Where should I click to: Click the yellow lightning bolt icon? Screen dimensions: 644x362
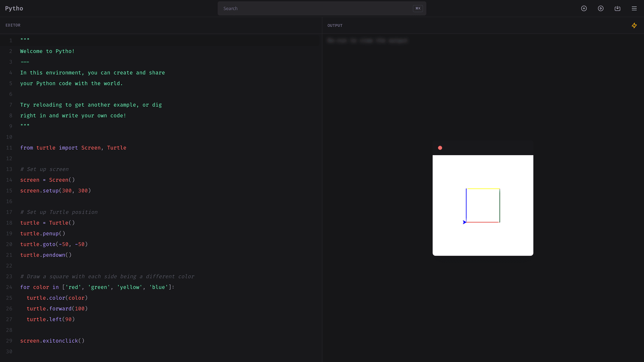coord(634,25)
